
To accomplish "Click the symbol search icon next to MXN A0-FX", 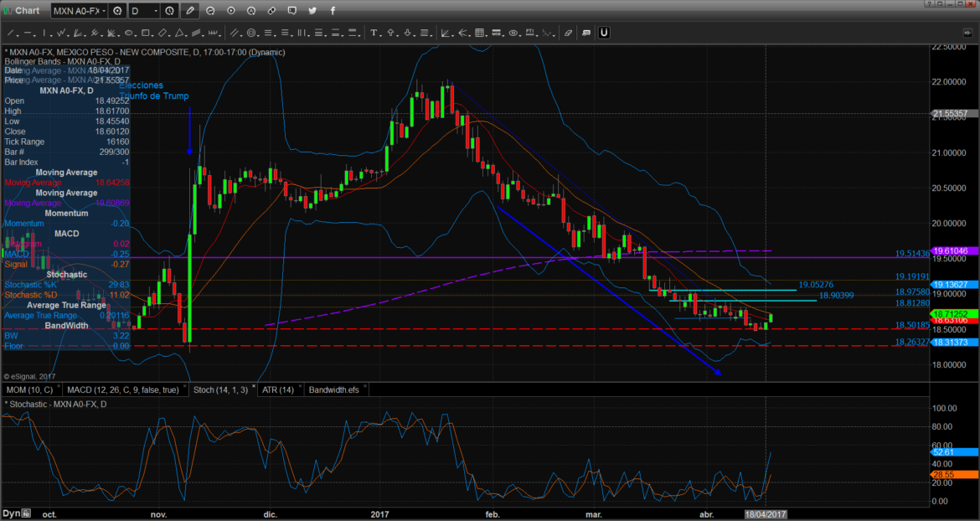I will click(x=117, y=11).
